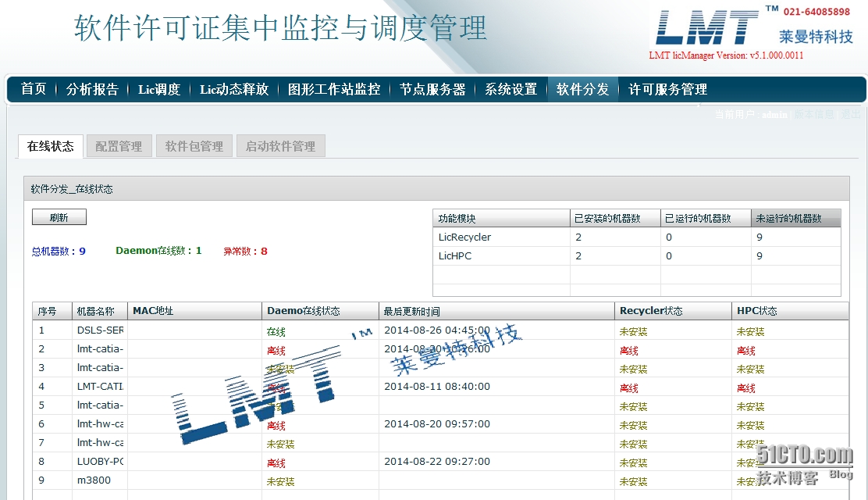
Task: Select the LicRecycler row
Action: (x=637, y=237)
